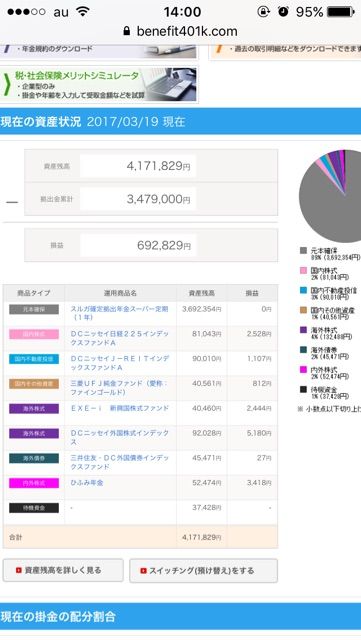Image resolution: width=361 pixels, height=640 pixels.
Task: Open the スルガ確定拠出年金スーパー定期 link
Action: (x=119, y=313)
